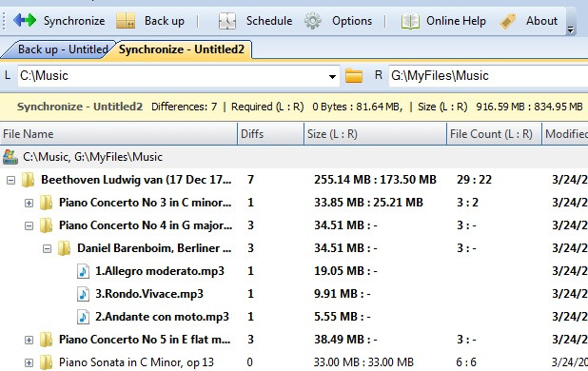Click the Piano Concerto No 5 folder icon
The height and width of the screenshot is (371, 588).
click(46, 340)
